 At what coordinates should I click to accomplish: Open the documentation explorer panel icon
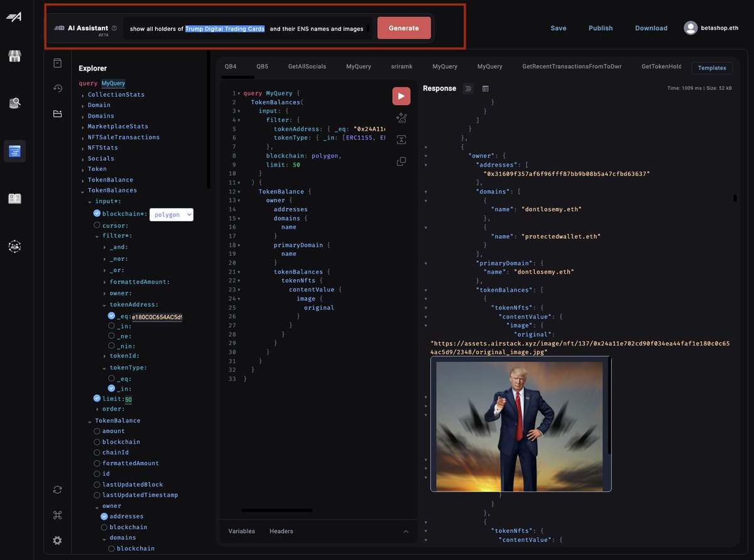pos(57,63)
